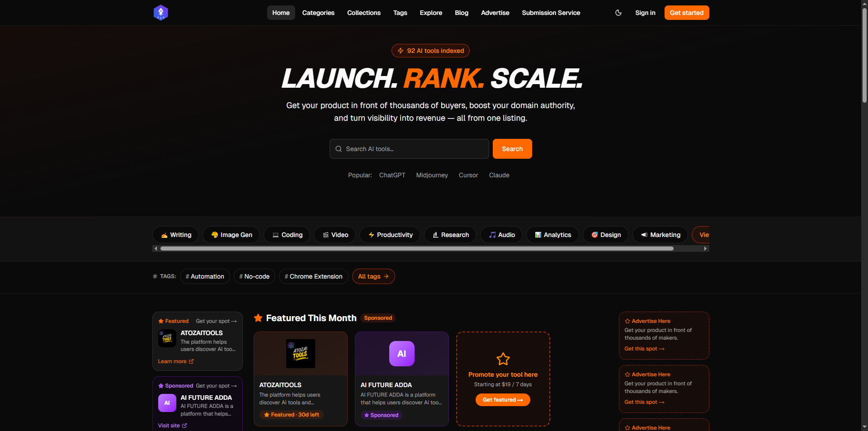868x431 pixels.
Task: Open the AI FUTURE ADDA card thumbnail
Action: pos(402,354)
